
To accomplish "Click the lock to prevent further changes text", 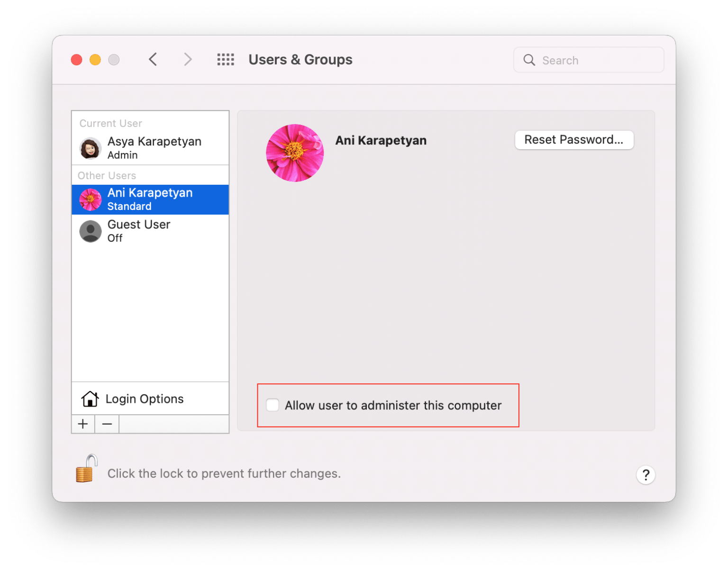I will [x=224, y=473].
